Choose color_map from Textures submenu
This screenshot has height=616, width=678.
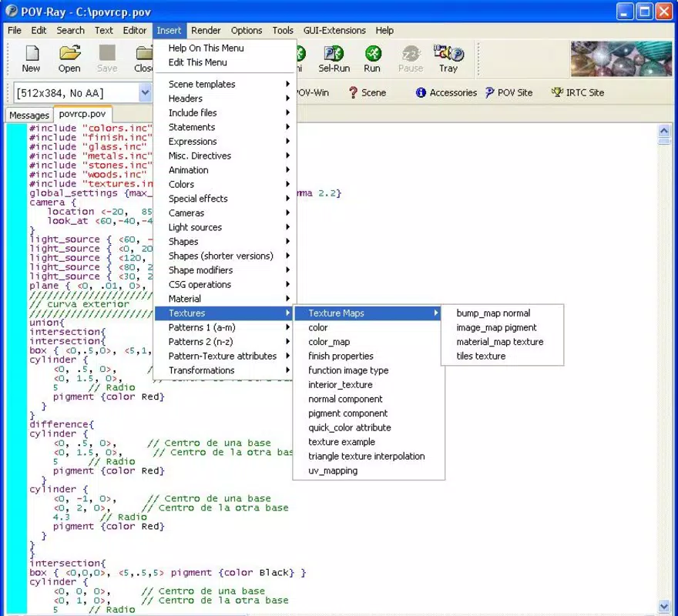click(368, 342)
